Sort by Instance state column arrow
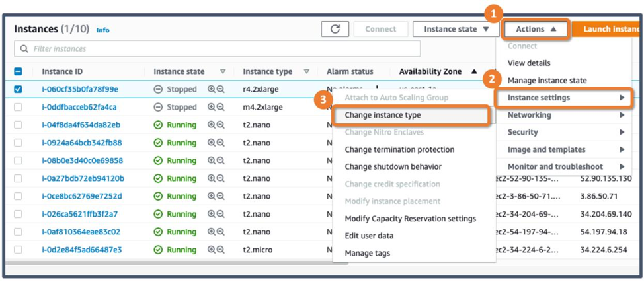 [223, 71]
